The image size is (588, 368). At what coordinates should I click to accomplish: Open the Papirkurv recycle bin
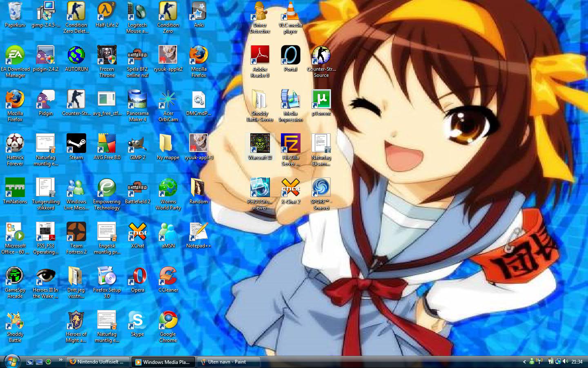click(15, 11)
